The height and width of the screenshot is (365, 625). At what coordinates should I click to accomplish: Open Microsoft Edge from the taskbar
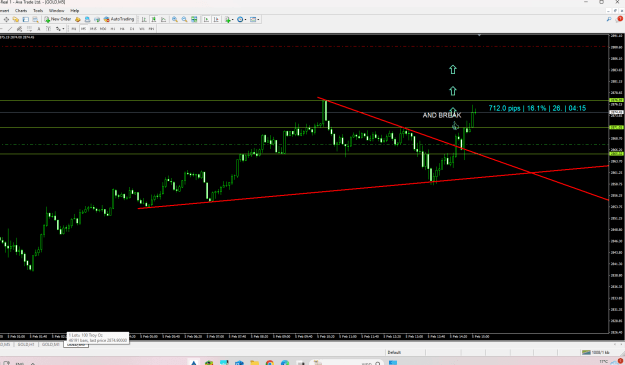[x=285, y=363]
